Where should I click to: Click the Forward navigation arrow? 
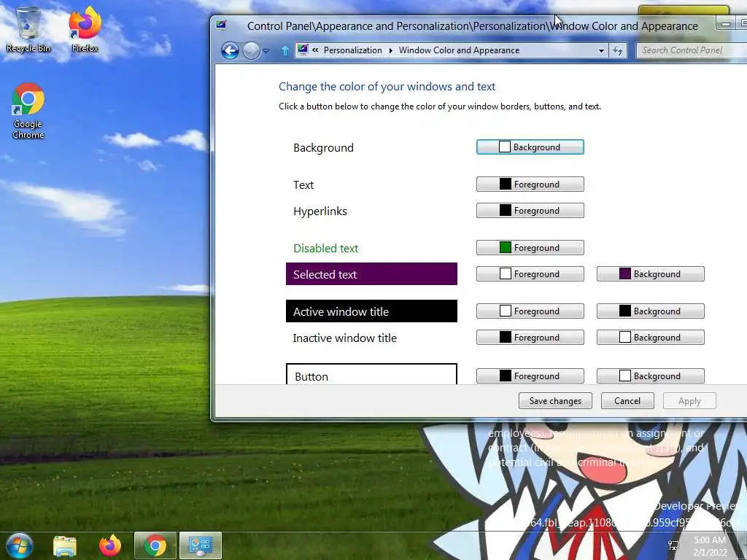(x=251, y=50)
